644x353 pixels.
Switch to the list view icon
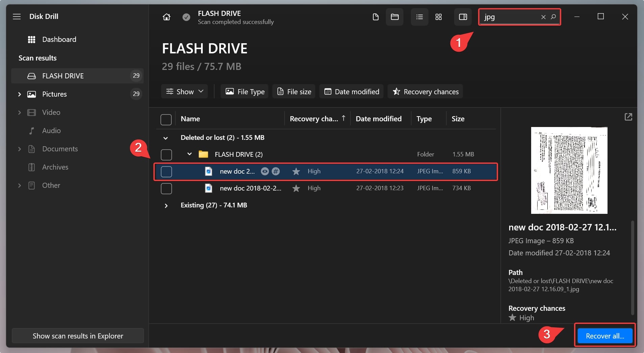(419, 17)
